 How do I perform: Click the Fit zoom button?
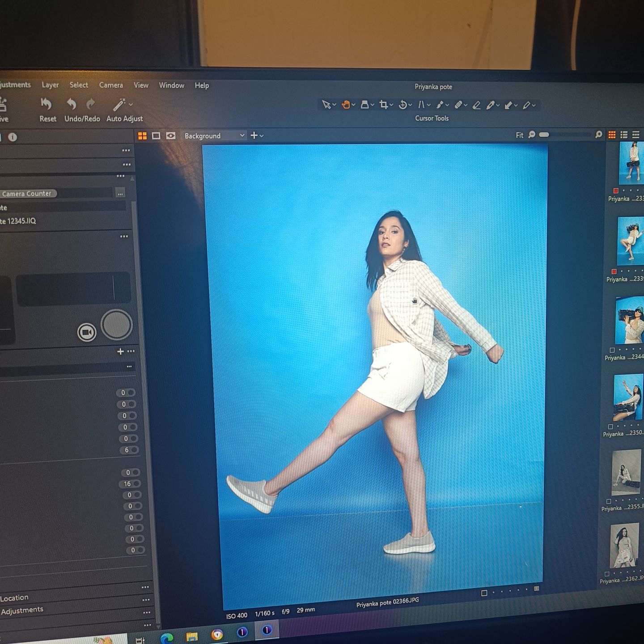pos(519,135)
